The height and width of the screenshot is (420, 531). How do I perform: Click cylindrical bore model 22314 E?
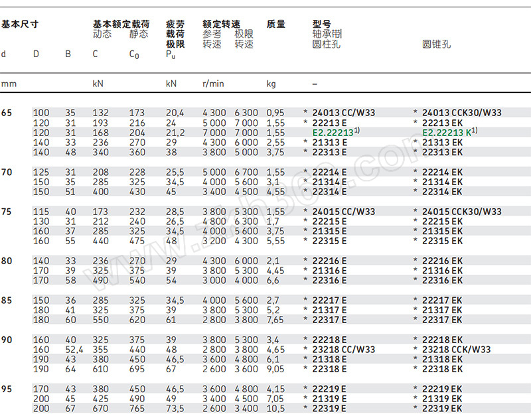pyautogui.click(x=329, y=192)
